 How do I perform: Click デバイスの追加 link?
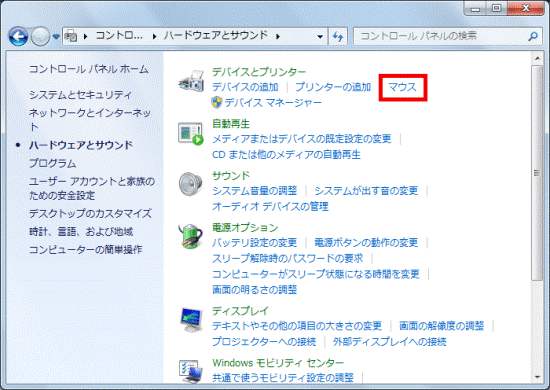[x=245, y=87]
